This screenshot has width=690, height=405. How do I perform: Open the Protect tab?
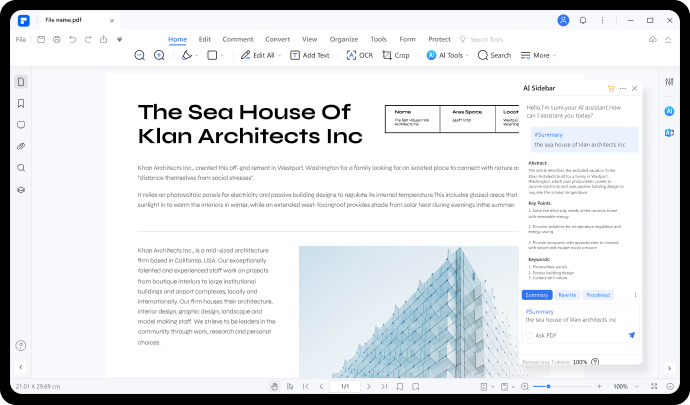(439, 39)
